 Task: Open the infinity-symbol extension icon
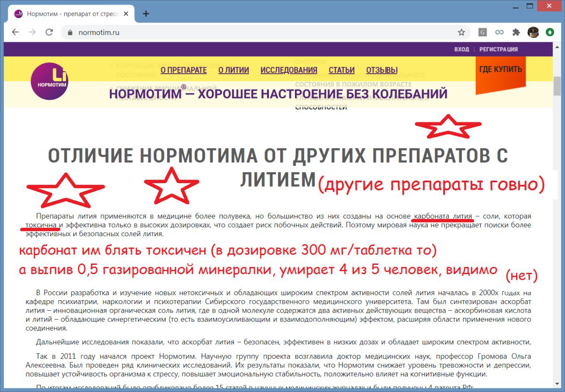[x=499, y=32]
